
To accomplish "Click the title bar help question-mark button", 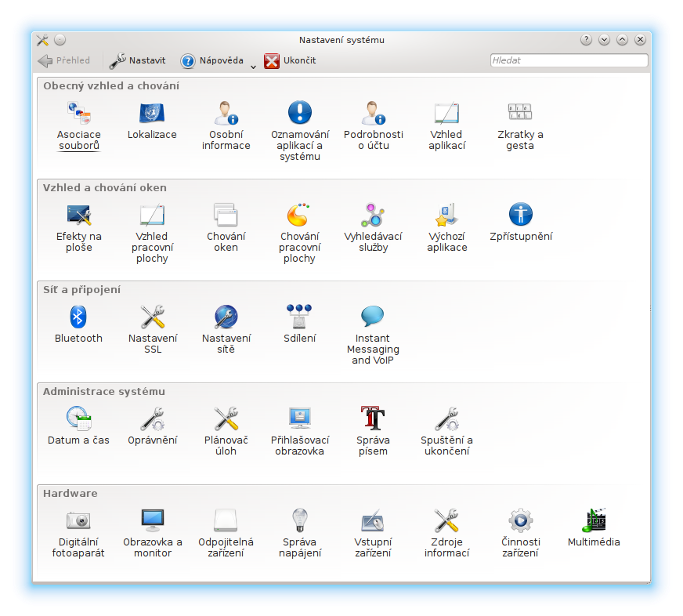I will pos(587,40).
